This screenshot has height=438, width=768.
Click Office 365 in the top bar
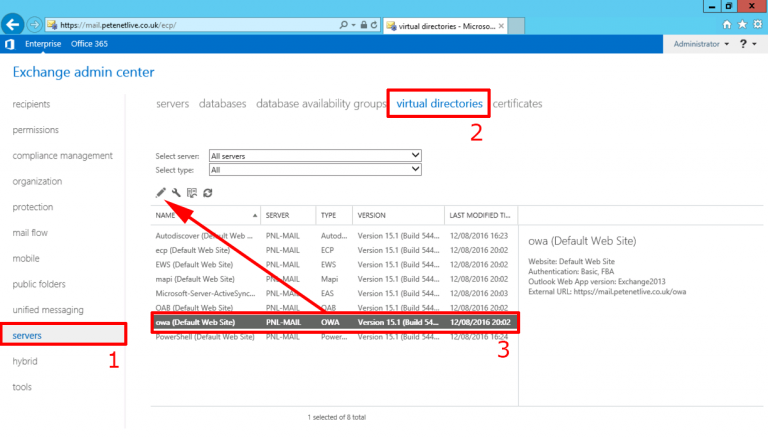point(89,44)
